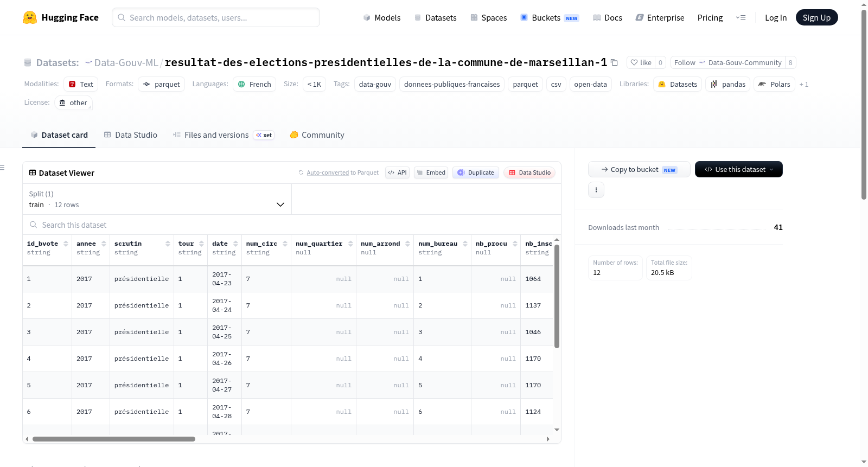Open the Dataset card tab

pyautogui.click(x=59, y=135)
